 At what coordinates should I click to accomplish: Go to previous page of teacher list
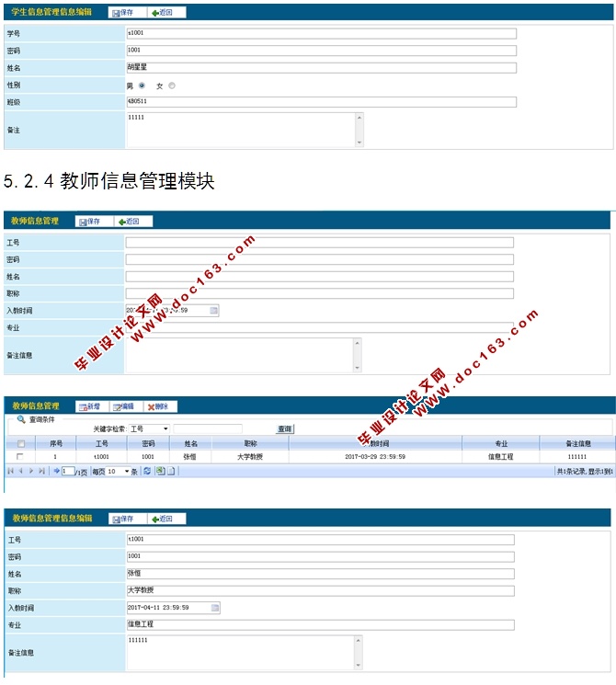point(20,471)
